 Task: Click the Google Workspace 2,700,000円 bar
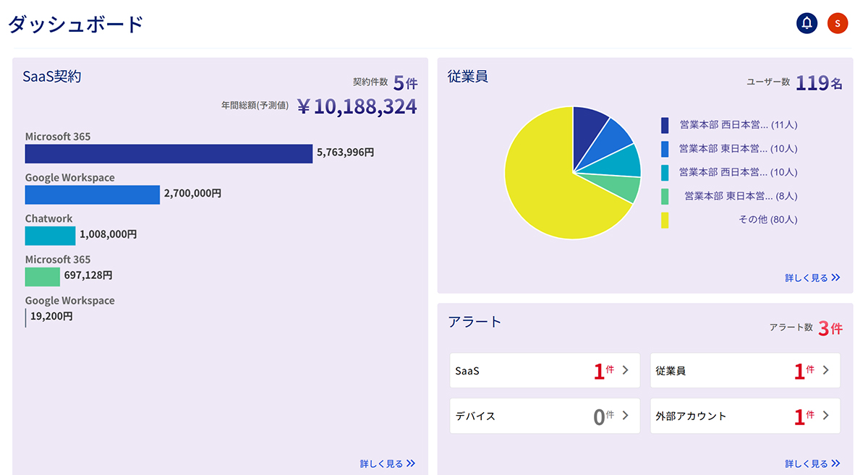93,194
